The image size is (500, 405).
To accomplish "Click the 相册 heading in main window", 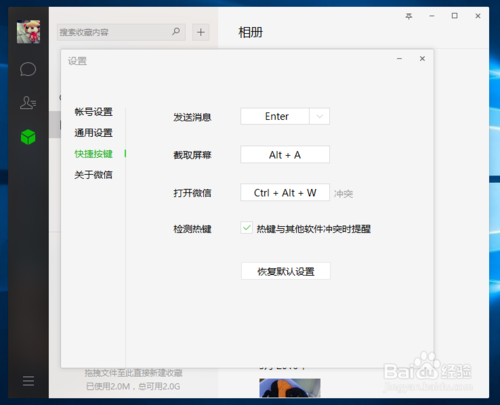I will coord(250,32).
